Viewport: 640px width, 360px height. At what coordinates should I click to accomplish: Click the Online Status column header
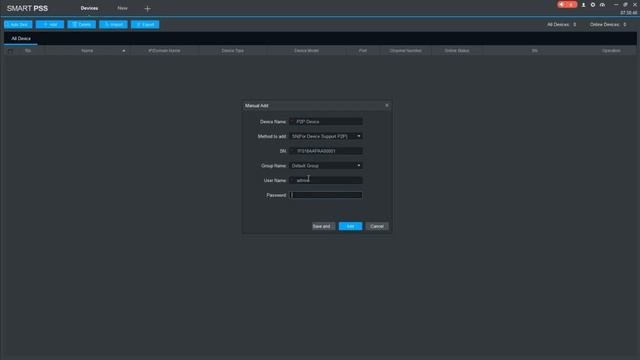[457, 51]
